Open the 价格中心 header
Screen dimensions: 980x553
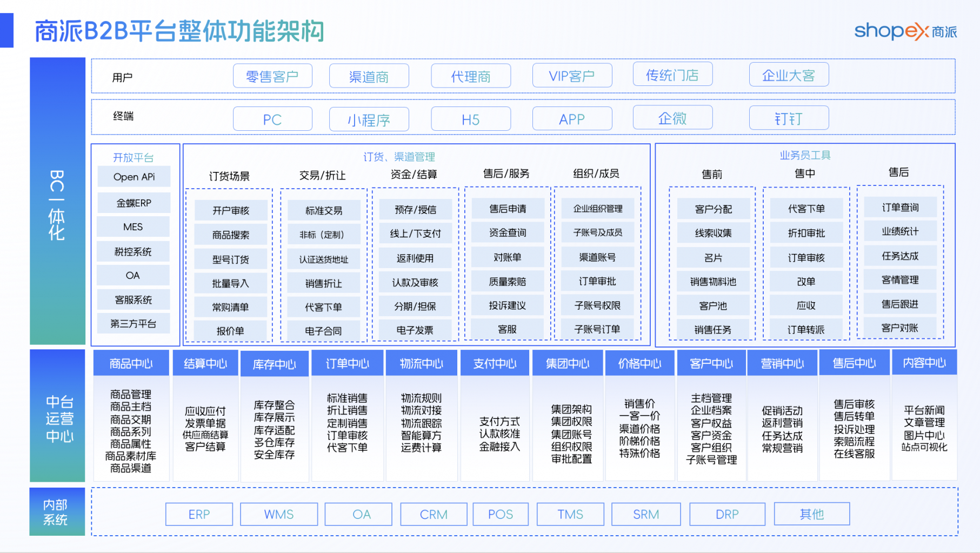point(640,363)
